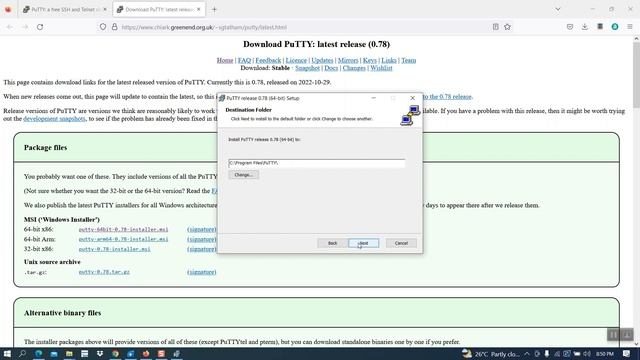Open the Firefox hamburger application menu
The height and width of the screenshot is (360, 640).
pyautogui.click(x=630, y=27)
